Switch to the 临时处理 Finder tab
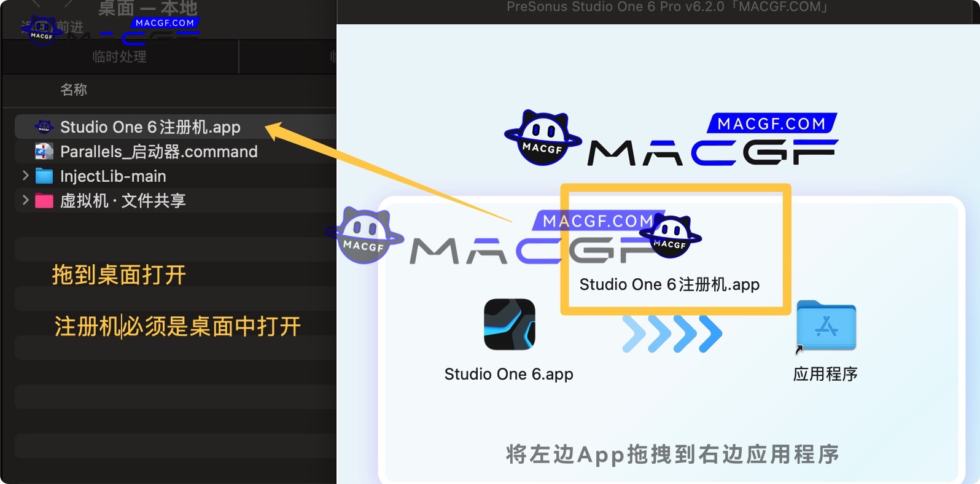The image size is (980, 484). 119,57
